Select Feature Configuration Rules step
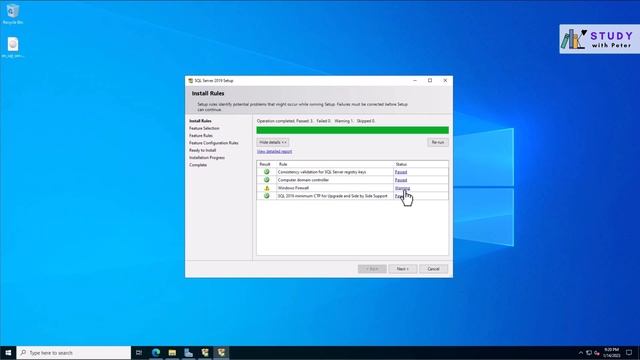This screenshot has width=640, height=360. (x=213, y=143)
